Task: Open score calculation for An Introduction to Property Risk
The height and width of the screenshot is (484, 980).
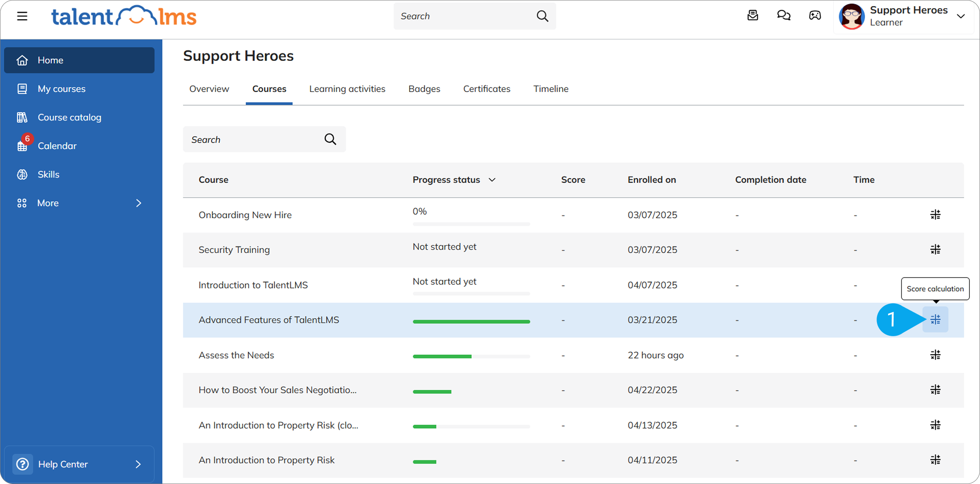Action: pos(935,460)
